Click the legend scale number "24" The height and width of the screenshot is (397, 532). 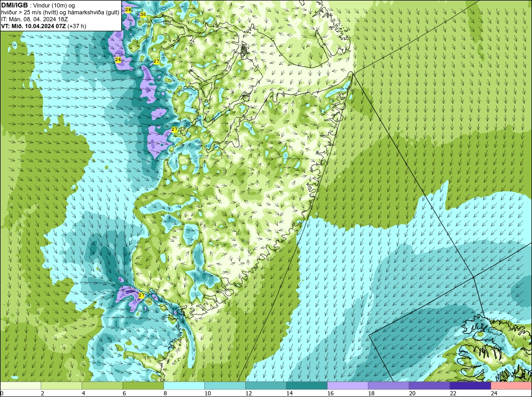[494, 393]
